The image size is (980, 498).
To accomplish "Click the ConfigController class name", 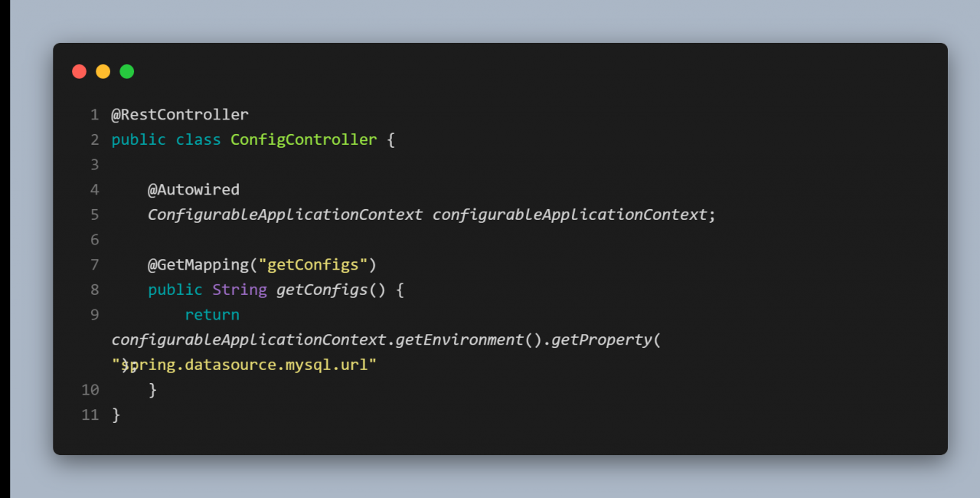I will click(303, 139).
